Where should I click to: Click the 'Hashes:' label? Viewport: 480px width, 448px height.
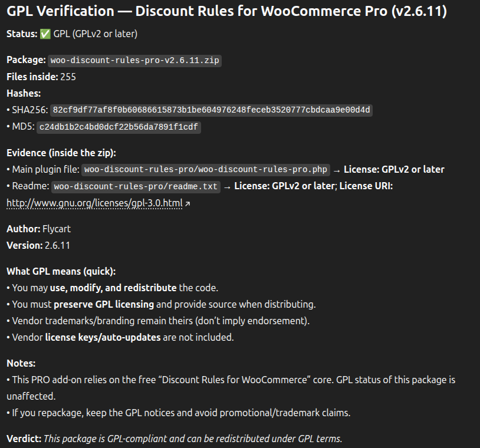[x=24, y=93]
